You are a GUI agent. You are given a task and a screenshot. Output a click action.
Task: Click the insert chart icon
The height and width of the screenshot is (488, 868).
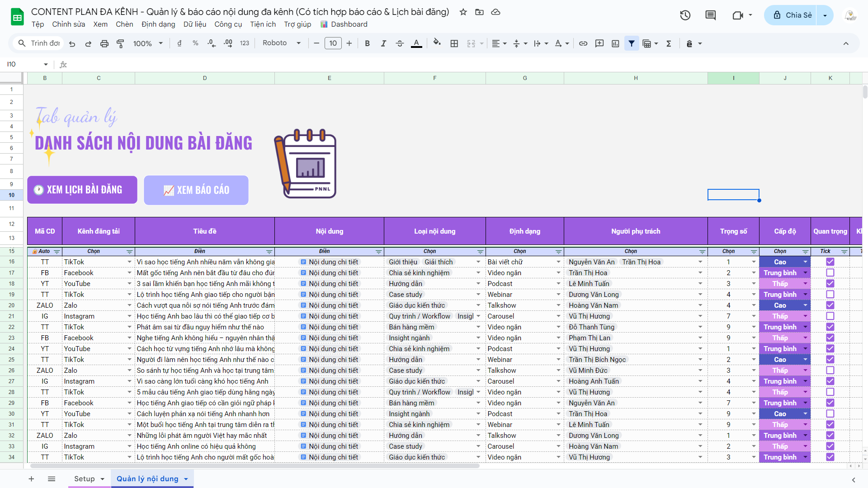615,43
